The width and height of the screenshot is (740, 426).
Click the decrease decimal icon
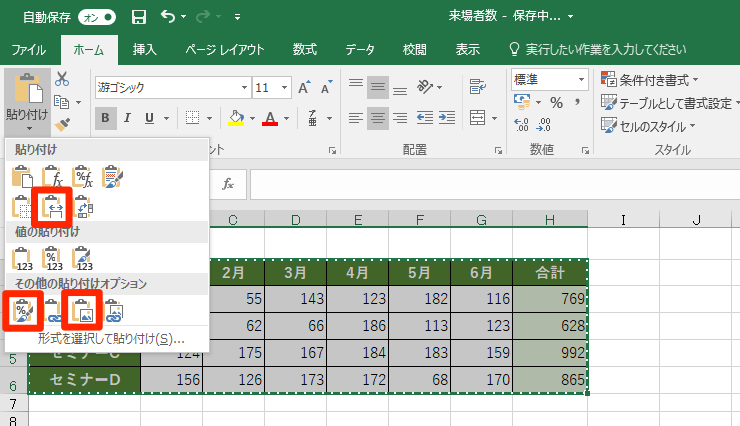[544, 125]
